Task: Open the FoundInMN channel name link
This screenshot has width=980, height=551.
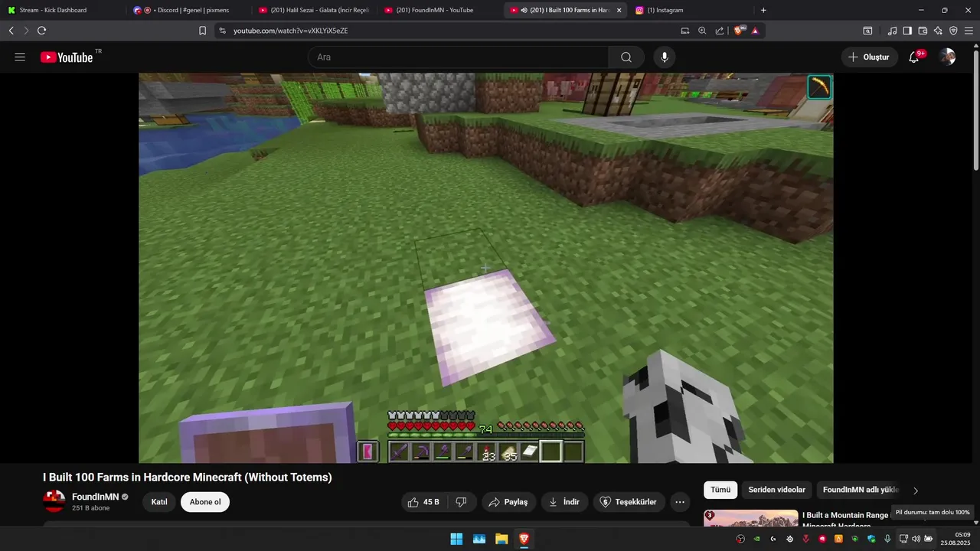Action: click(x=96, y=497)
